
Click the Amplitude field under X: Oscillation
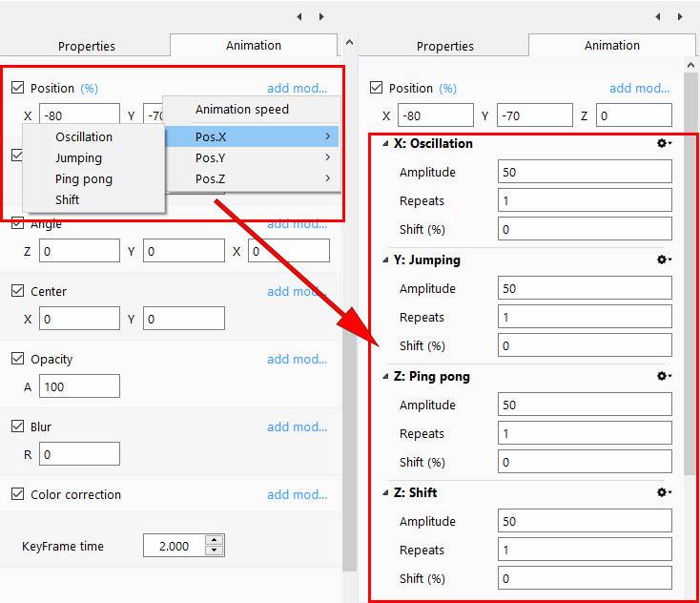tap(584, 173)
